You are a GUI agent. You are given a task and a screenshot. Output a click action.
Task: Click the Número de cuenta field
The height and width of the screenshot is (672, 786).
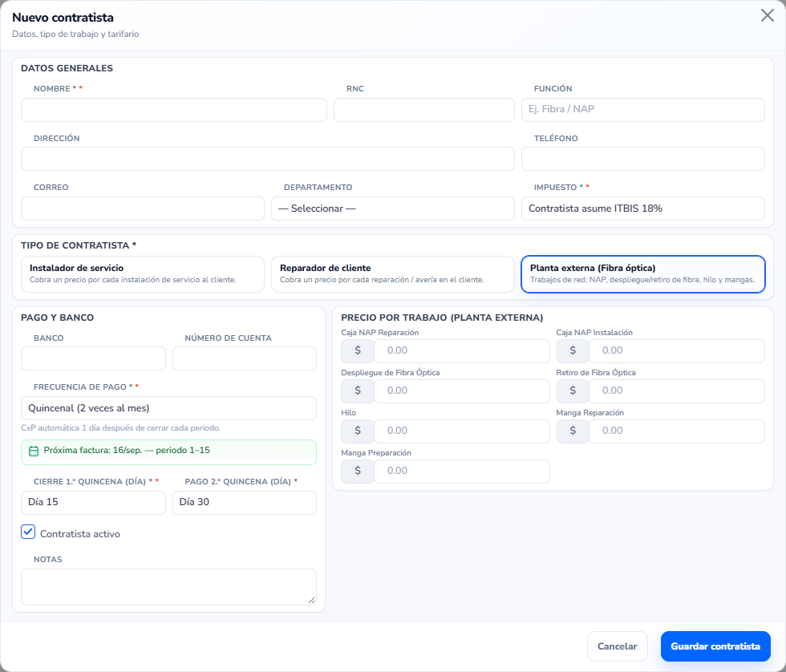[245, 358]
